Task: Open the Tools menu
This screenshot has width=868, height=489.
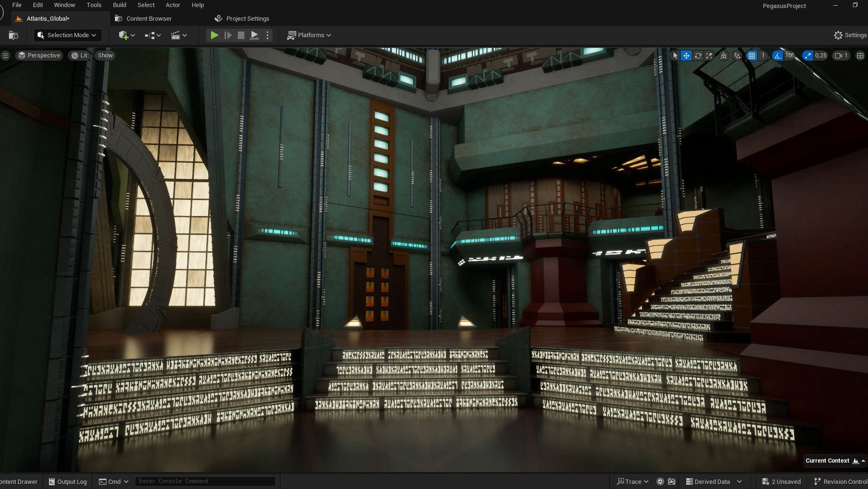Action: pyautogui.click(x=94, y=5)
